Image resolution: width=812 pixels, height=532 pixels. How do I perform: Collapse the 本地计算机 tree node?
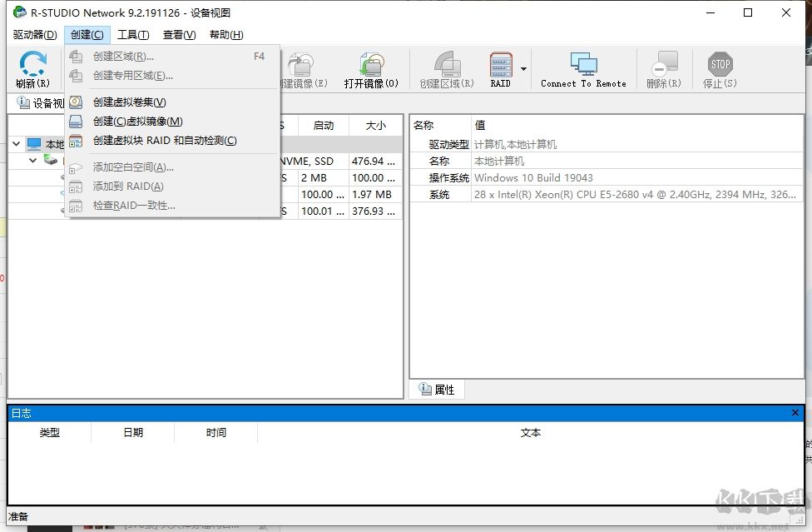pos(17,143)
